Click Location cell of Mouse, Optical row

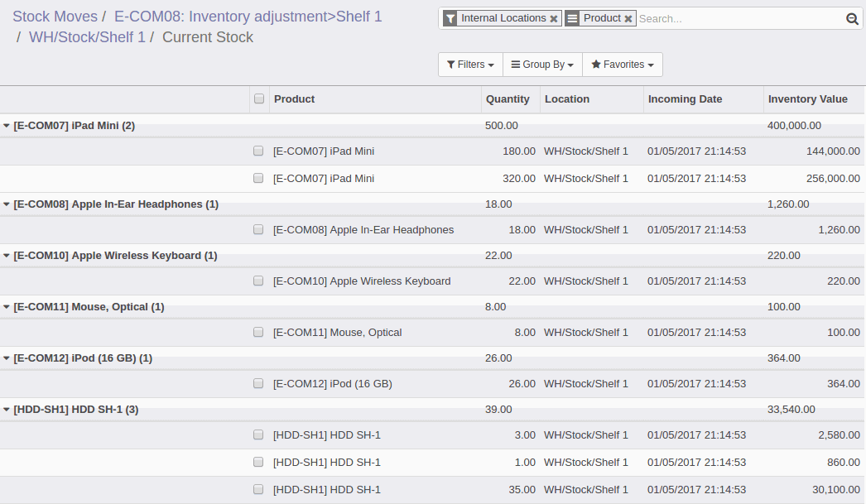click(x=586, y=333)
